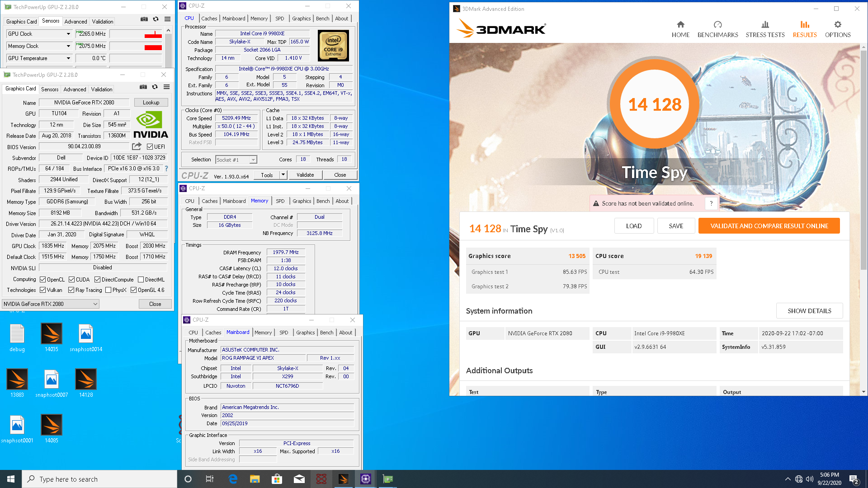868x488 pixels.
Task: Open Task View on the taskbar
Action: [210, 479]
